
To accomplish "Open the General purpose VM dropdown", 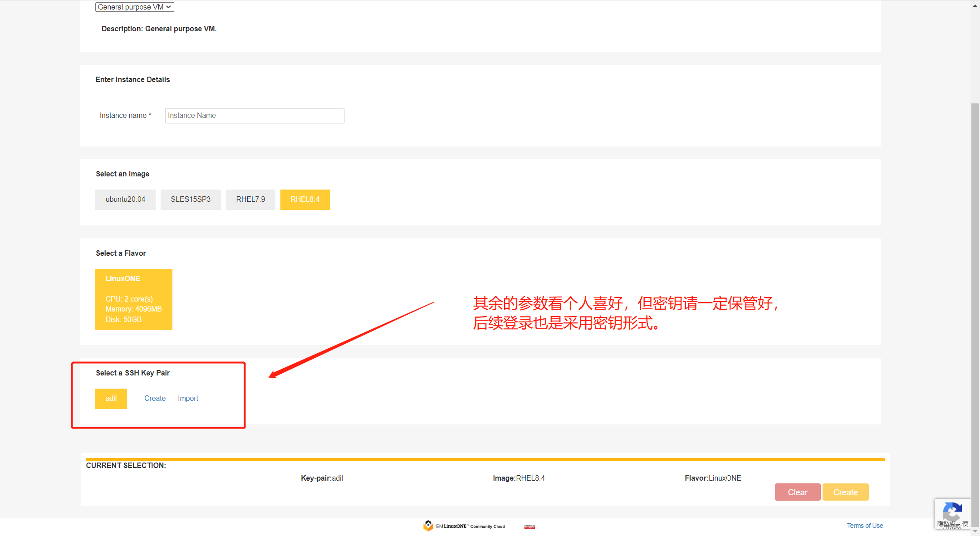I will (134, 7).
